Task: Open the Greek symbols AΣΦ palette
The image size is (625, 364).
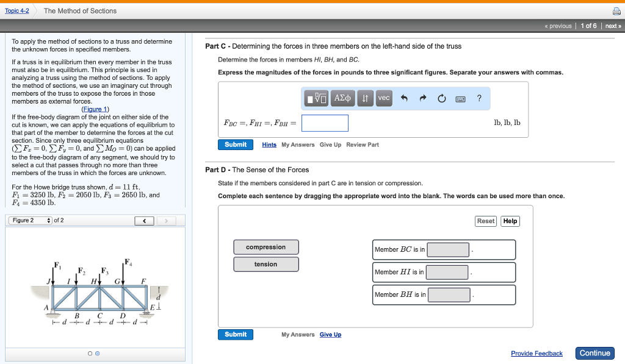Action: pos(342,98)
